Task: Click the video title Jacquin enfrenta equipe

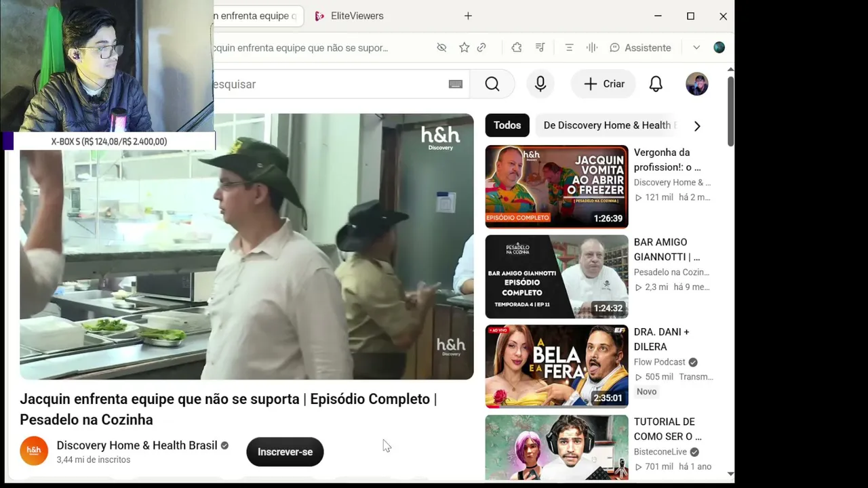Action: point(229,409)
